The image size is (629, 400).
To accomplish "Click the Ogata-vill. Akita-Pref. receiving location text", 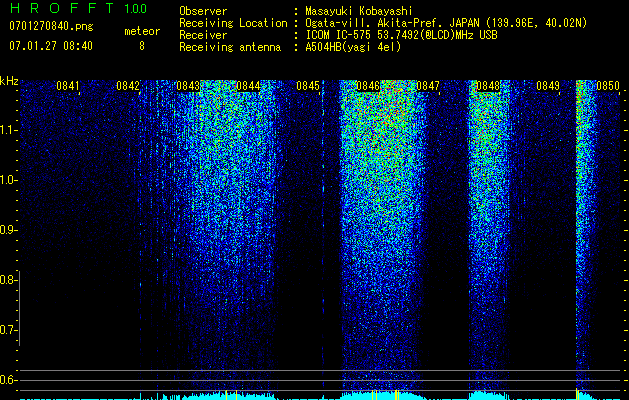I will (446, 23).
